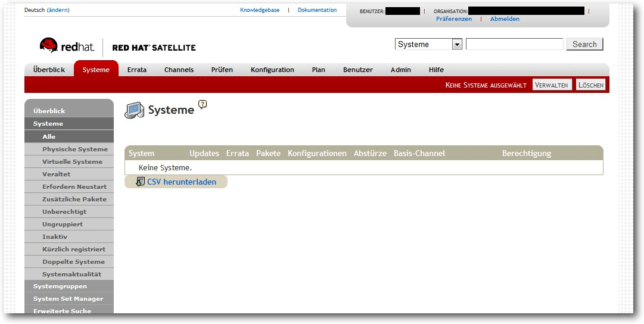Open the help question mark icon beside Systeme
644x324 pixels.
pos(203,104)
